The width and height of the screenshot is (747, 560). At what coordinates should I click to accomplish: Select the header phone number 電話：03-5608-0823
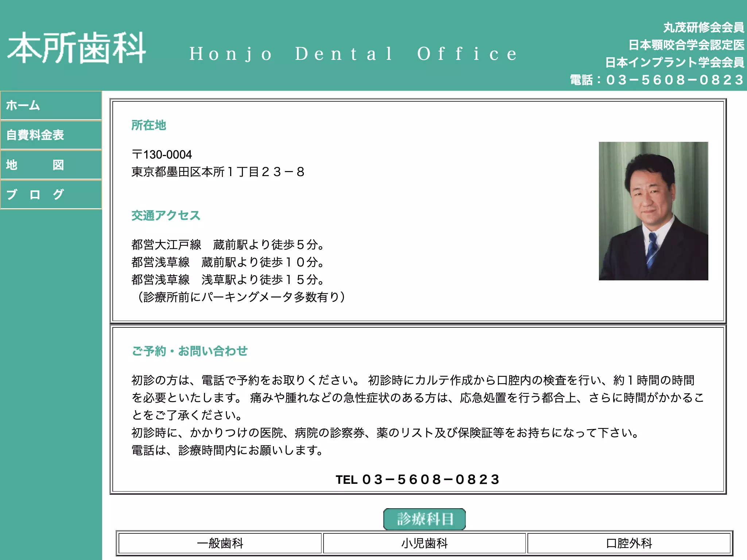click(x=657, y=80)
